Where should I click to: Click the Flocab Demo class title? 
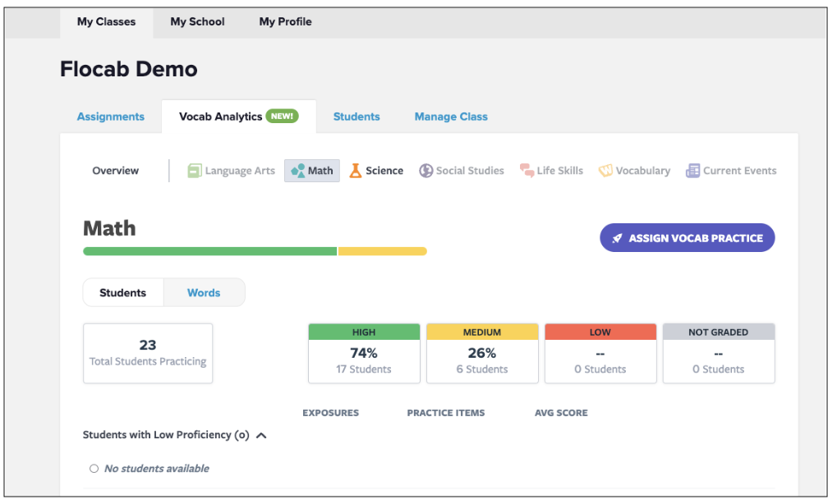(129, 69)
